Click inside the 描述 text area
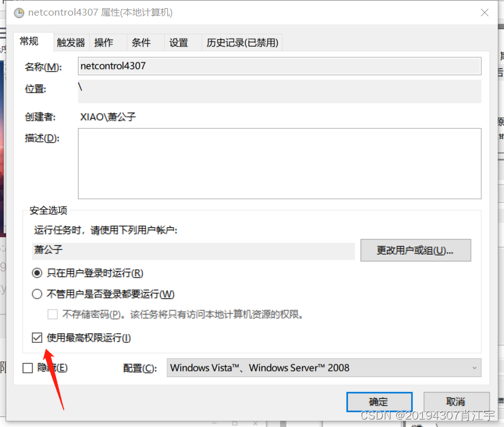The width and height of the screenshot is (504, 427). [x=279, y=162]
